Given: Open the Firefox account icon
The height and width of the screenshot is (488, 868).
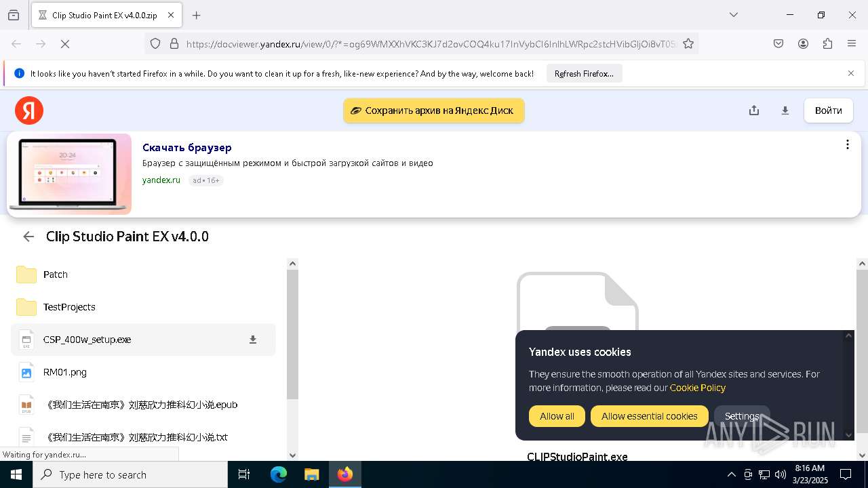Looking at the screenshot, I should pos(803,44).
